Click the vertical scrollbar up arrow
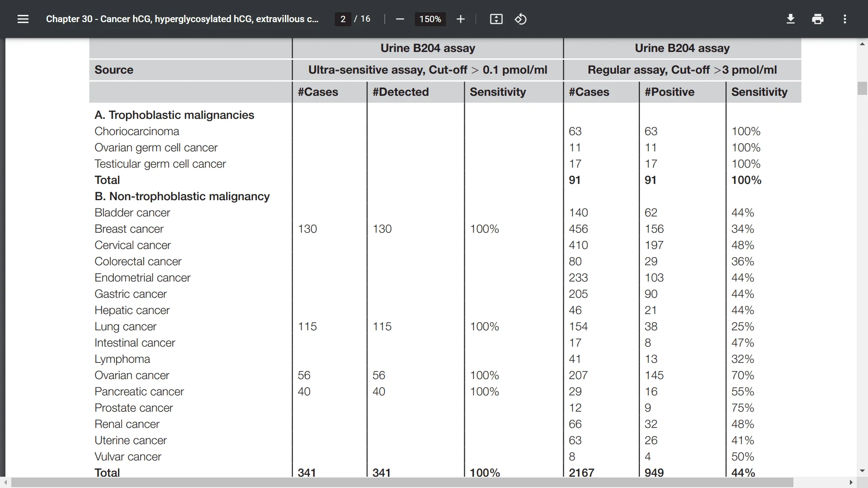This screenshot has width=868, height=488. (862, 44)
